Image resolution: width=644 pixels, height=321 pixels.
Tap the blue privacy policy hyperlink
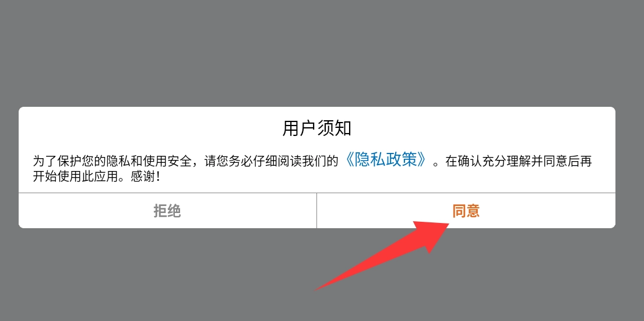click(386, 161)
